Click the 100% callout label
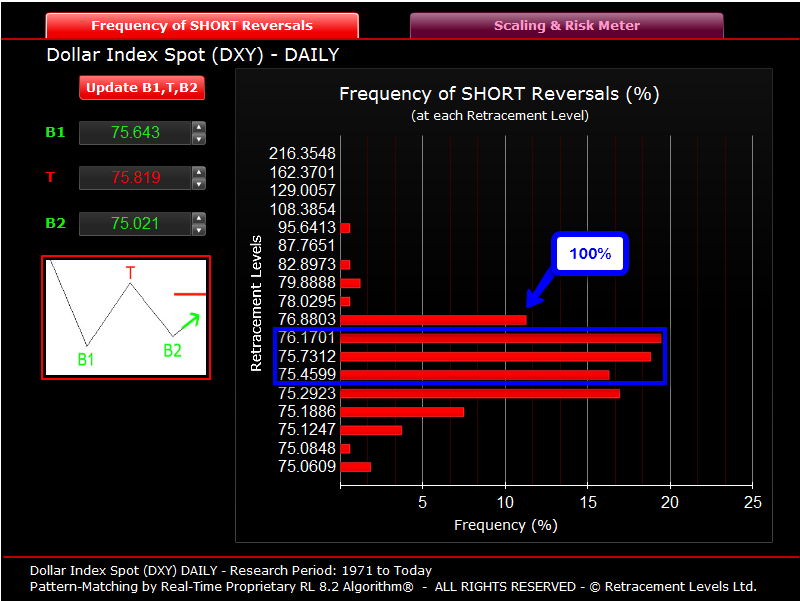 590,254
